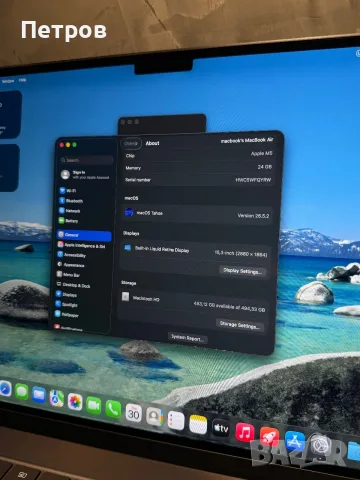The image size is (360, 480).
Task: Launch Photos from the Dock
Action: click(75, 401)
